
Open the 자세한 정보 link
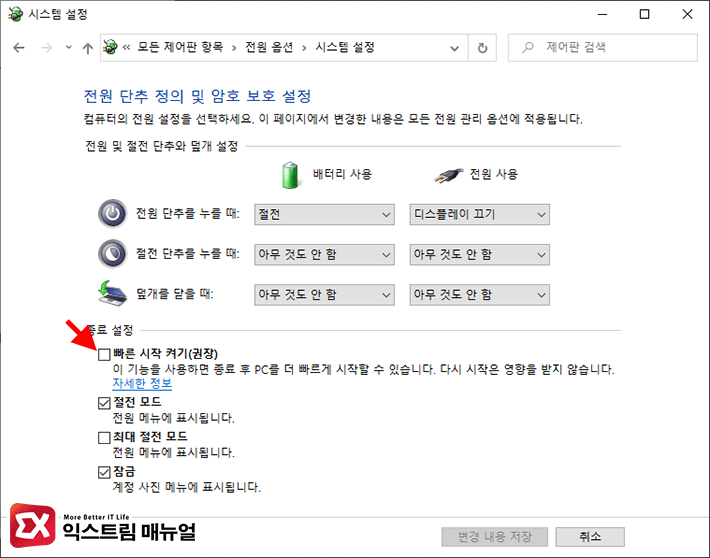[142, 384]
